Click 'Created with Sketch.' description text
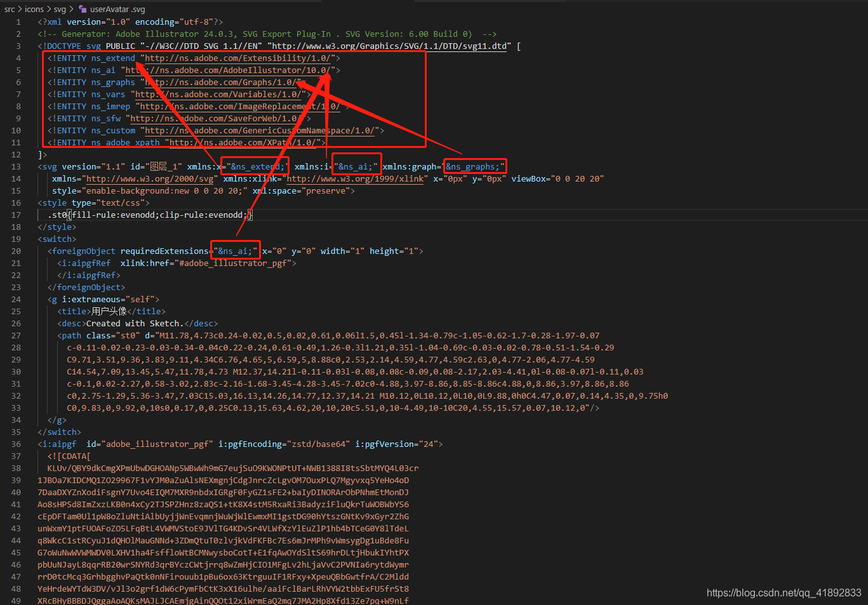Viewport: 868px width, 605px height. (135, 324)
